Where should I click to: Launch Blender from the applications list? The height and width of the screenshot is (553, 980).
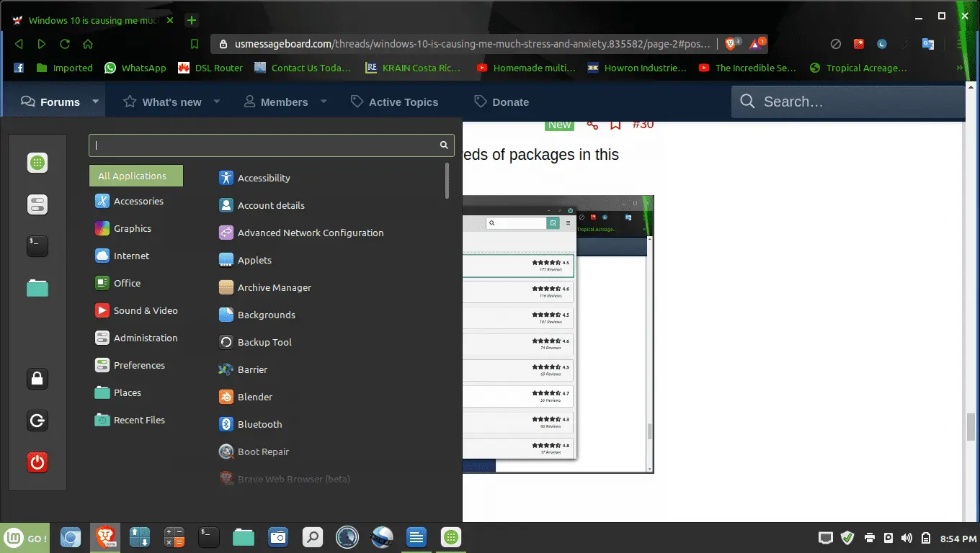coord(246,397)
